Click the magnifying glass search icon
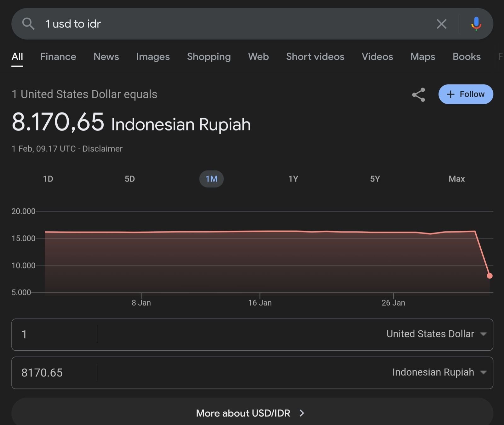This screenshot has width=504, height=425. [28, 24]
